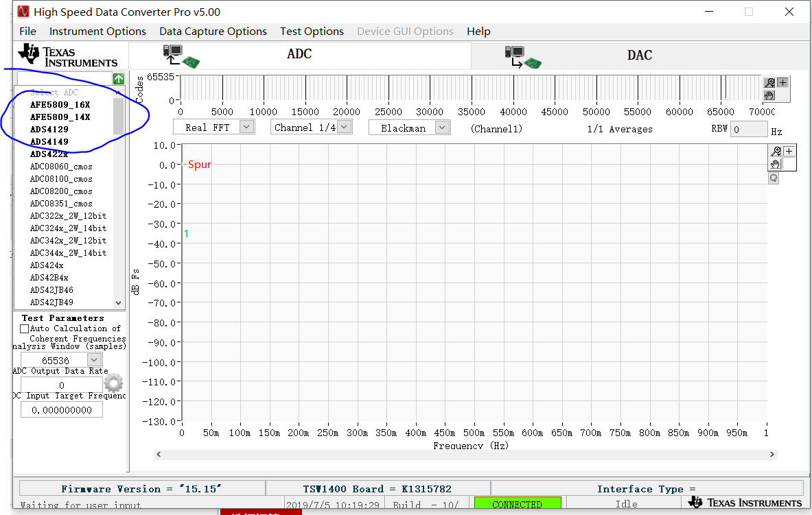The height and width of the screenshot is (515, 812).
Task: Click the green marker 1 on the FFT plot
Action: pos(186,234)
